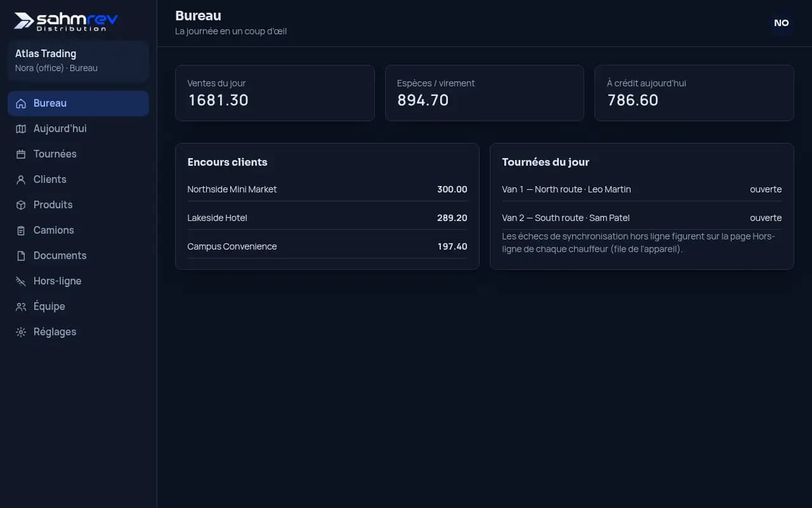Screen dimensions: 812x508
Task: Select the Campus Convenience row
Action: (327, 246)
